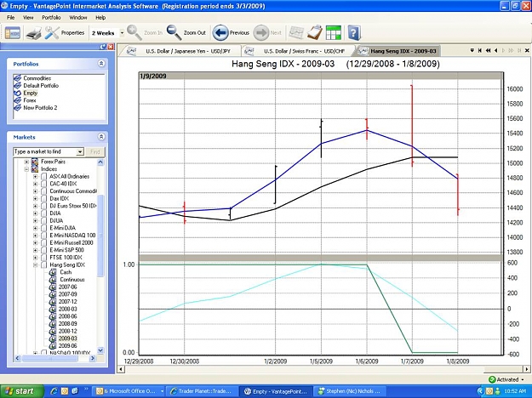Check the Hang Seng IDX checkbox

(43, 264)
